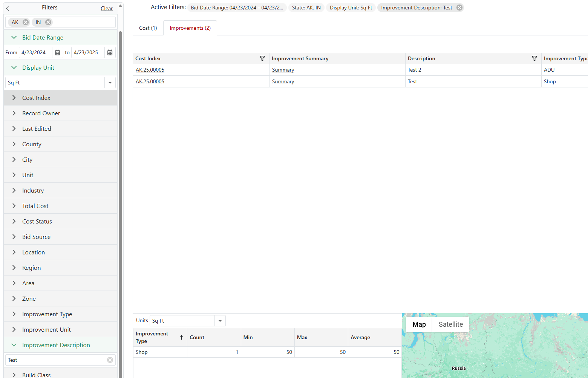The height and width of the screenshot is (378, 588).
Task: Switch to the Cost (1) tab
Action: coord(148,28)
